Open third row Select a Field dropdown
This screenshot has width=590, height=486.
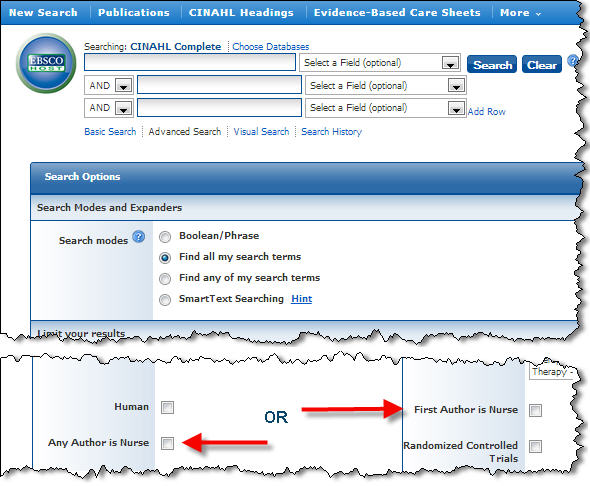[x=386, y=108]
